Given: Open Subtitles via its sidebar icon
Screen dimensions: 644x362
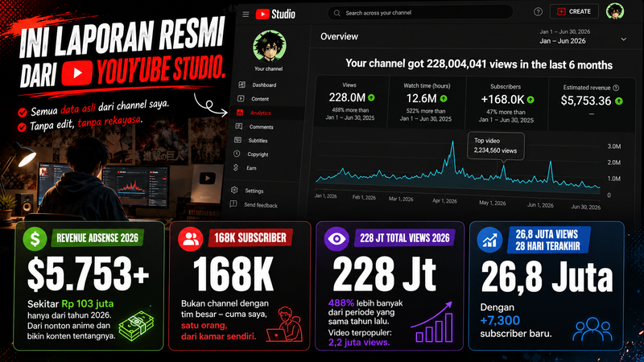Looking at the screenshot, I should click(x=237, y=140).
